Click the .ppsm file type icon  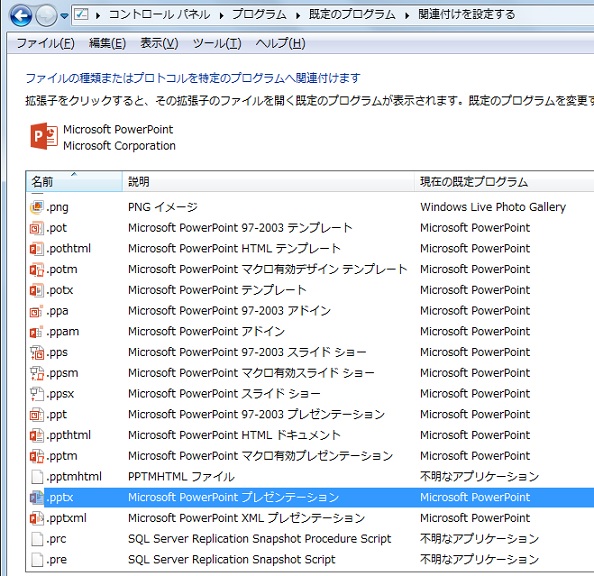pyautogui.click(x=37, y=373)
